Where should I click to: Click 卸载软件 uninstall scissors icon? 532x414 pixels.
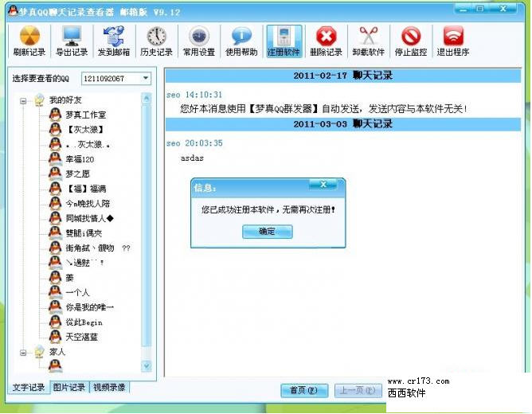(369, 41)
